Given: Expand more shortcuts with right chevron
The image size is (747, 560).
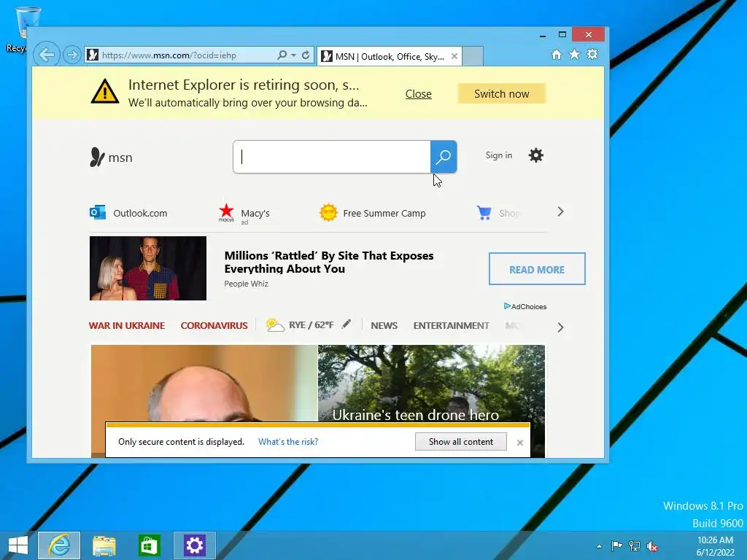Looking at the screenshot, I should 560,212.
